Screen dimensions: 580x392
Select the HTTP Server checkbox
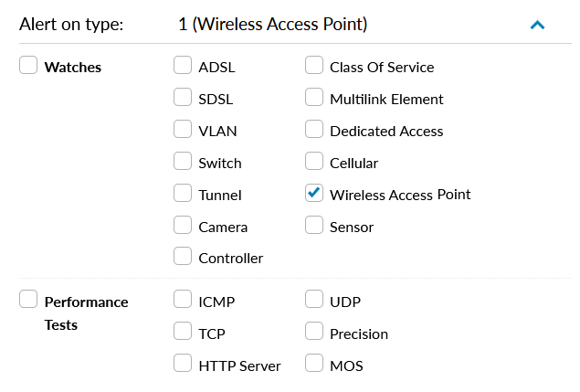coord(183,365)
